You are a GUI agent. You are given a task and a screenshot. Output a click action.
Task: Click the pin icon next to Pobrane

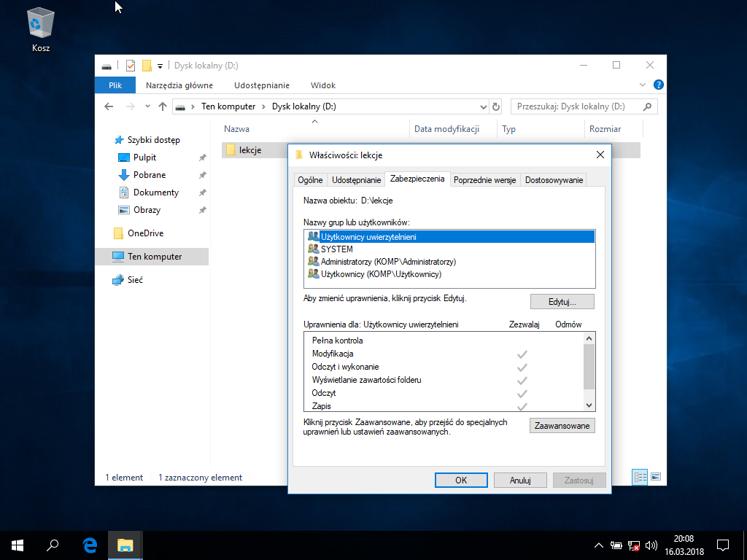203,175
